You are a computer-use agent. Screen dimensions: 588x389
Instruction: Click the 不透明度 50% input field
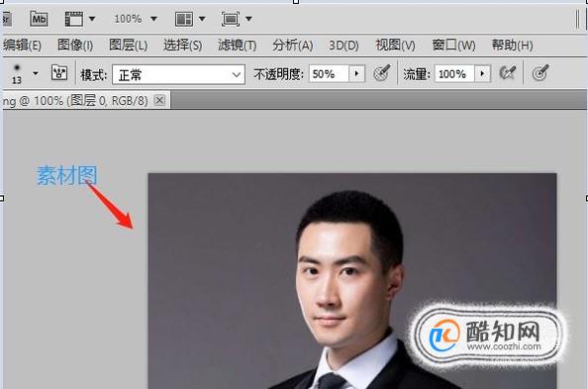coord(329,74)
